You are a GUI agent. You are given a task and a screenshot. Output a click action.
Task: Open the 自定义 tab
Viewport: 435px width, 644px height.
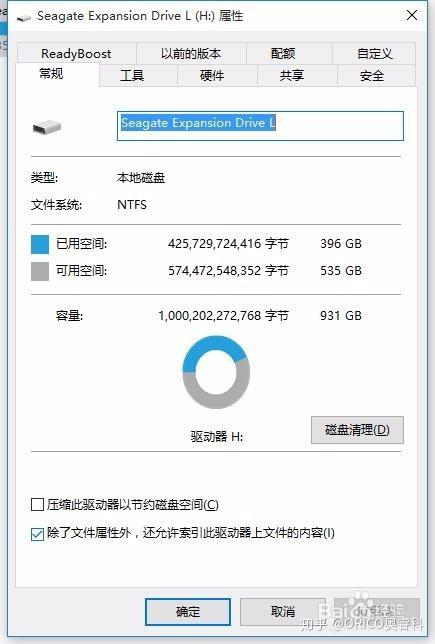coord(375,54)
